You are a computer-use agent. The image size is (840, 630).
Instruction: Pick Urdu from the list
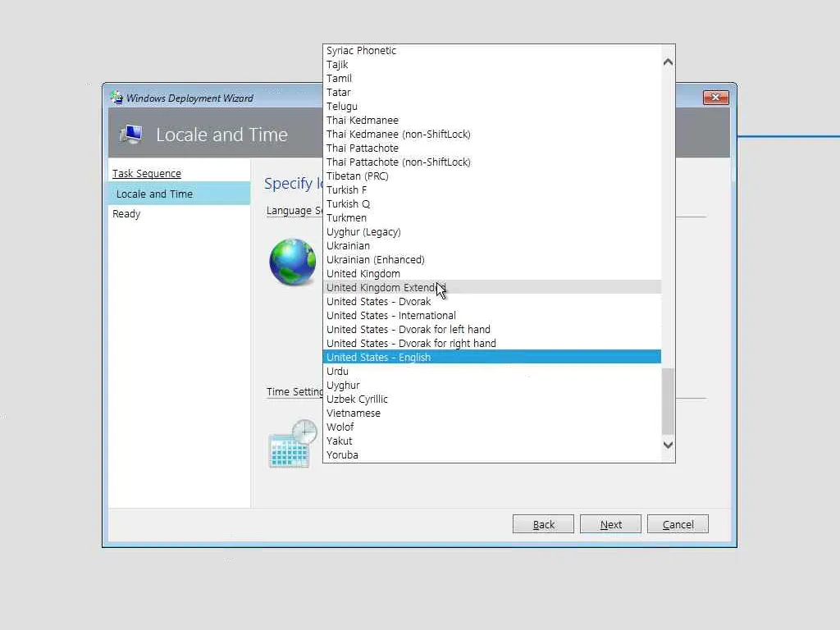coord(492,371)
